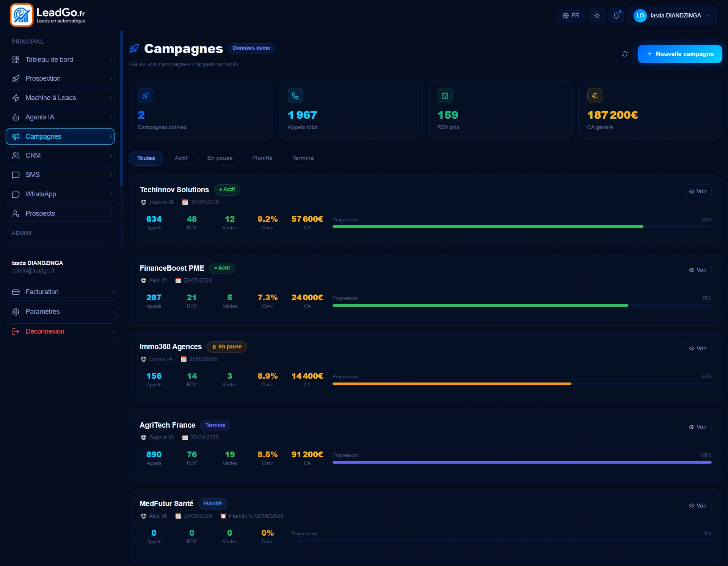This screenshot has height=566, width=728.
Task: Click the refresh campaigns icon button
Action: point(625,54)
